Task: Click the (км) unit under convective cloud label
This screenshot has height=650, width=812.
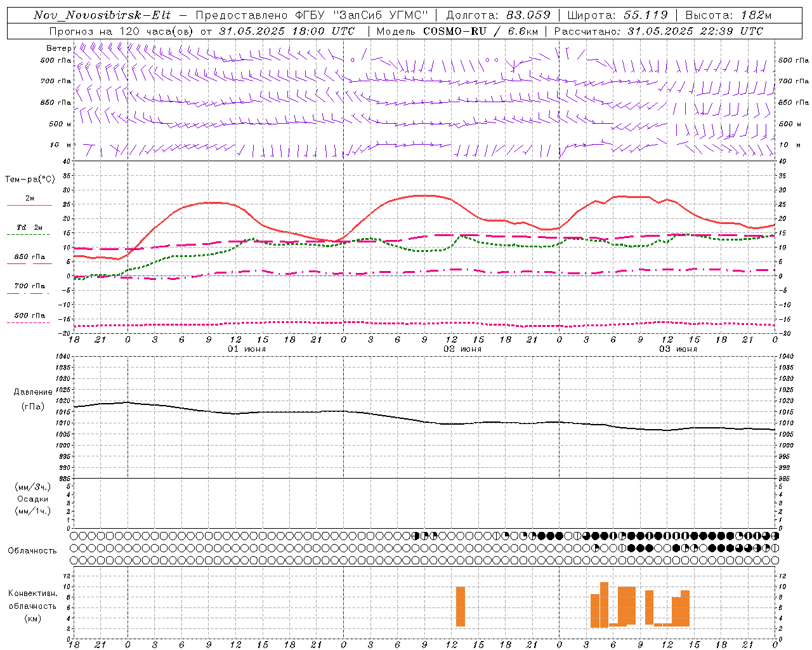Action: 33,618
